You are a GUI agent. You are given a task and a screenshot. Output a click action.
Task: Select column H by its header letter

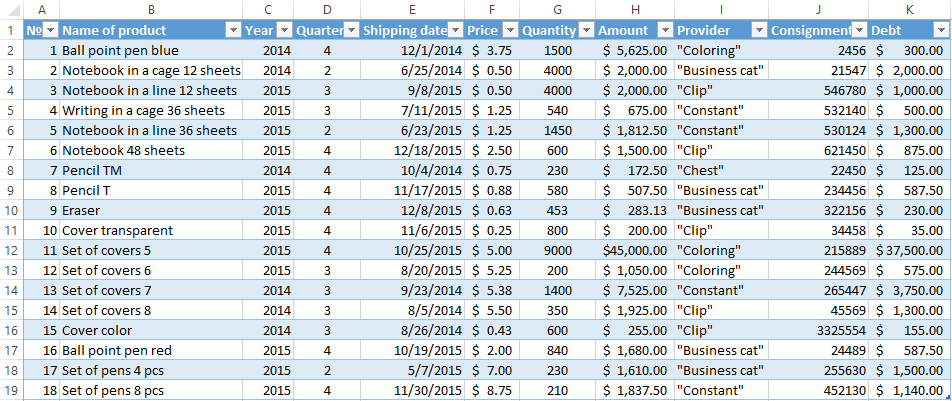point(634,9)
